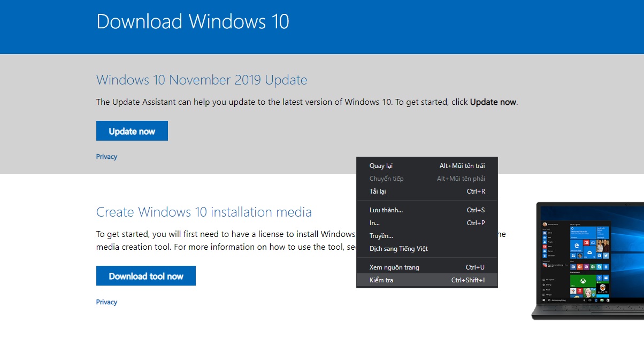Click the Chuyển tiếp menu entry

pos(427,179)
